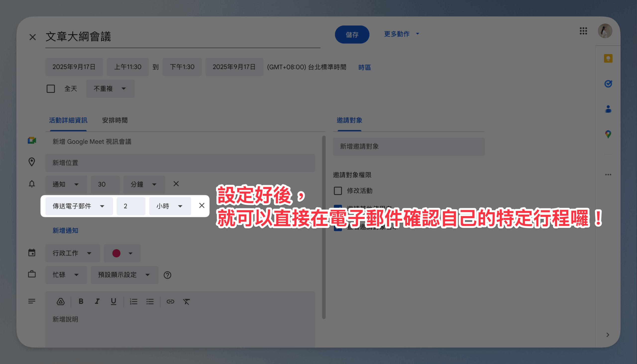Click the Google Keep sidebar icon
637x364 pixels.
click(x=608, y=58)
